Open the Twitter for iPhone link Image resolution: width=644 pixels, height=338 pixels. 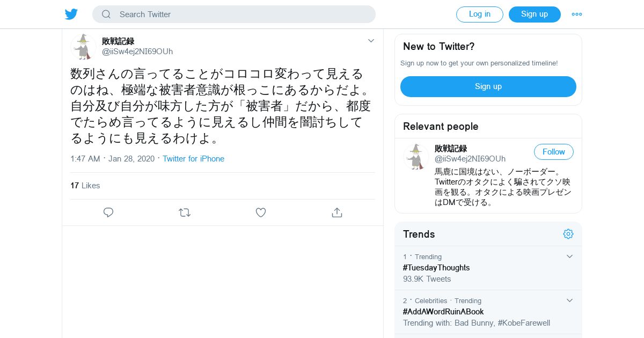point(193,159)
